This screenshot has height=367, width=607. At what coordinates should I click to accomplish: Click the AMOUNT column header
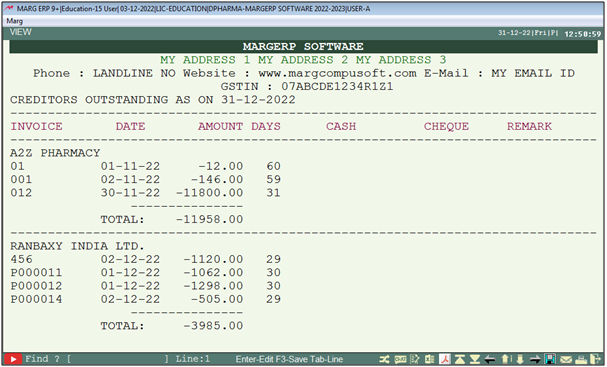pos(221,126)
